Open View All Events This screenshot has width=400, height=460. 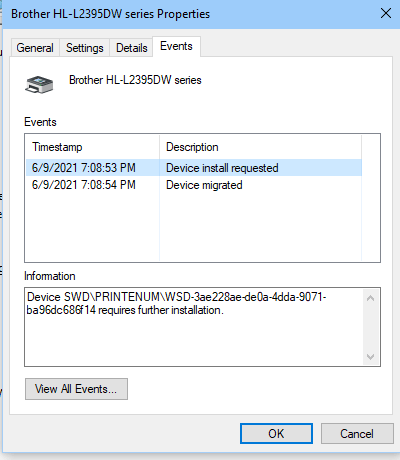(x=76, y=389)
